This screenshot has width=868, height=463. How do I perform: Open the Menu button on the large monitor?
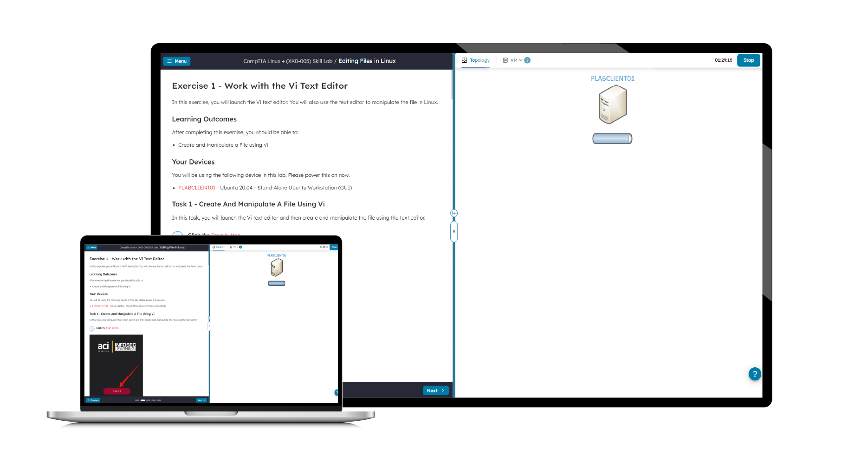point(176,61)
